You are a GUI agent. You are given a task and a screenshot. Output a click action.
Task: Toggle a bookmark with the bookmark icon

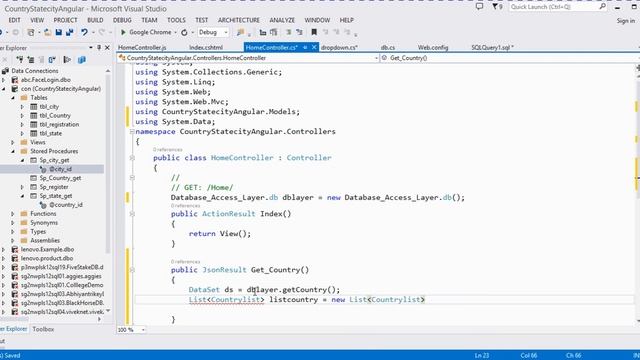click(314, 32)
